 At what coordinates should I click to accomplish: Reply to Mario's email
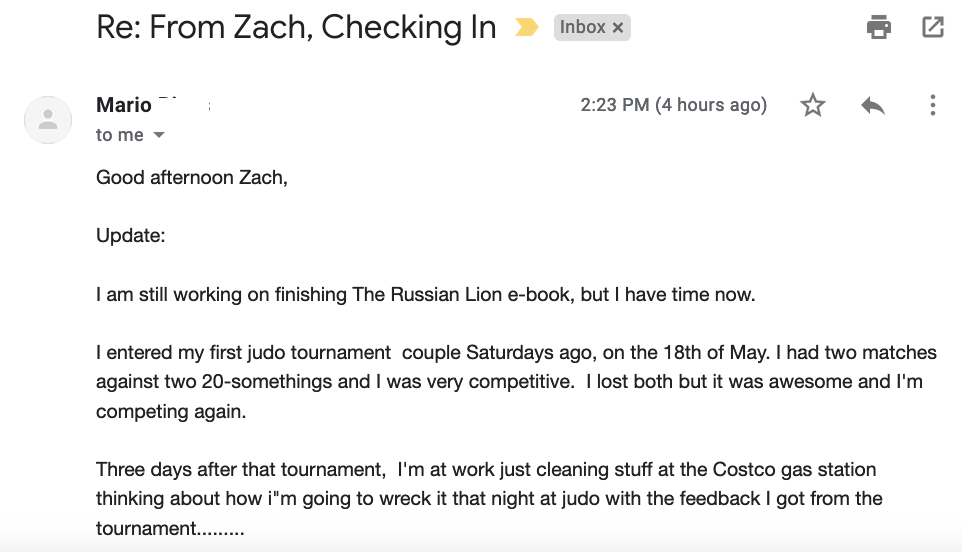[x=872, y=105]
